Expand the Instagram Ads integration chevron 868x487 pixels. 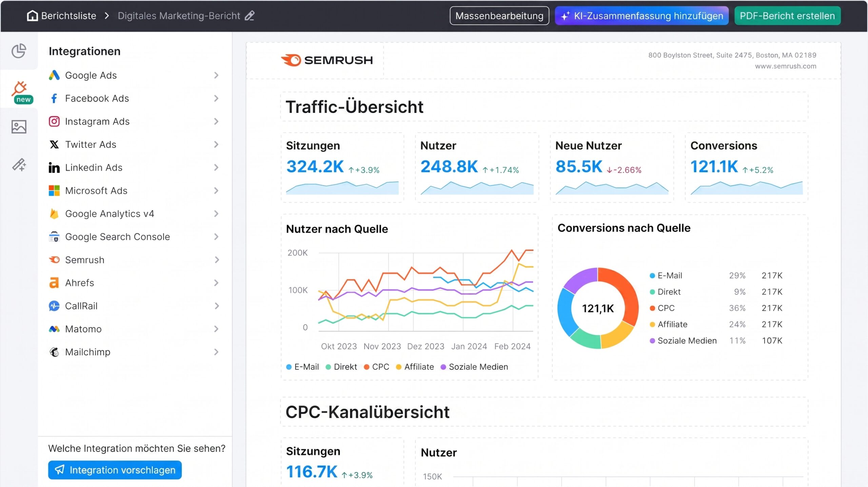[216, 121]
